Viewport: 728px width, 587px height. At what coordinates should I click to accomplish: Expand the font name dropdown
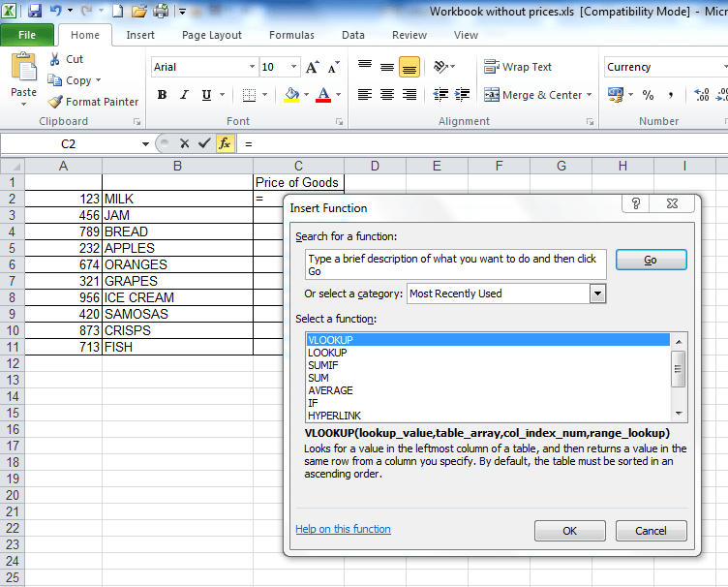252,67
